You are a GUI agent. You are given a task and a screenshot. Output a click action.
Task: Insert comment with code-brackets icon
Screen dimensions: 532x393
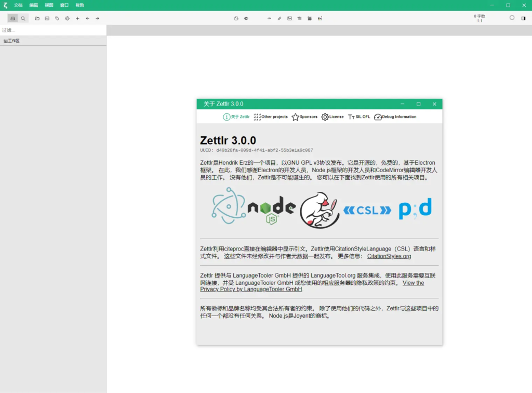270,18
